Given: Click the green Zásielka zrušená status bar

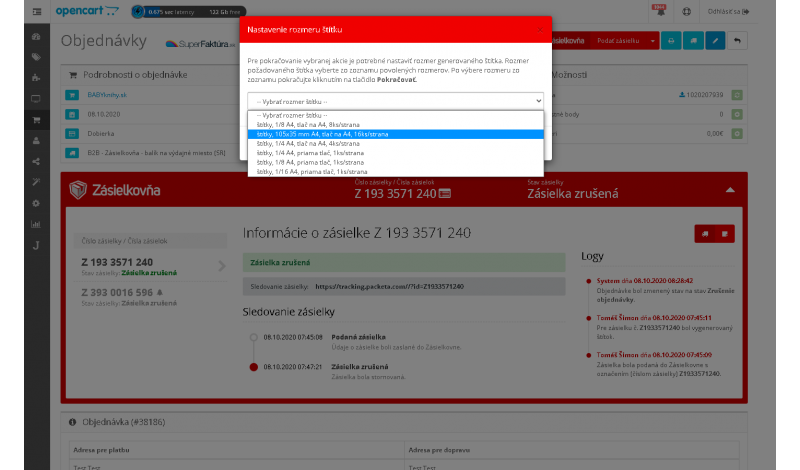Looking at the screenshot, I should (404, 263).
